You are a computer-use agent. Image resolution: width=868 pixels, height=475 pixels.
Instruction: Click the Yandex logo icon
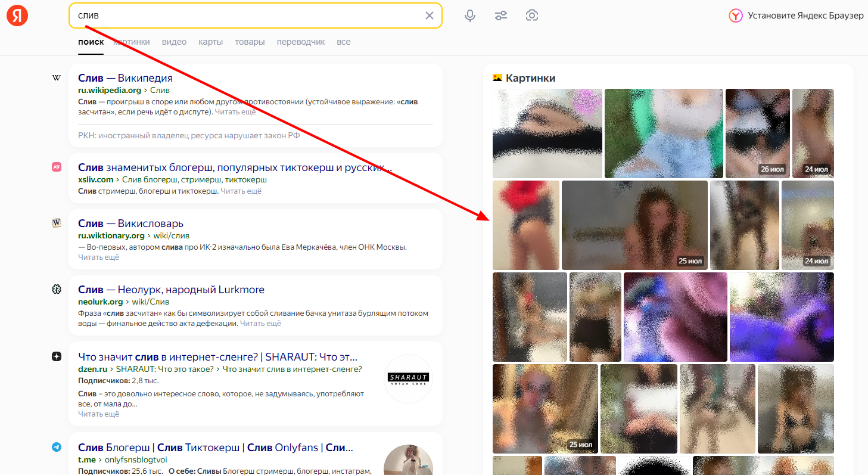tap(17, 15)
